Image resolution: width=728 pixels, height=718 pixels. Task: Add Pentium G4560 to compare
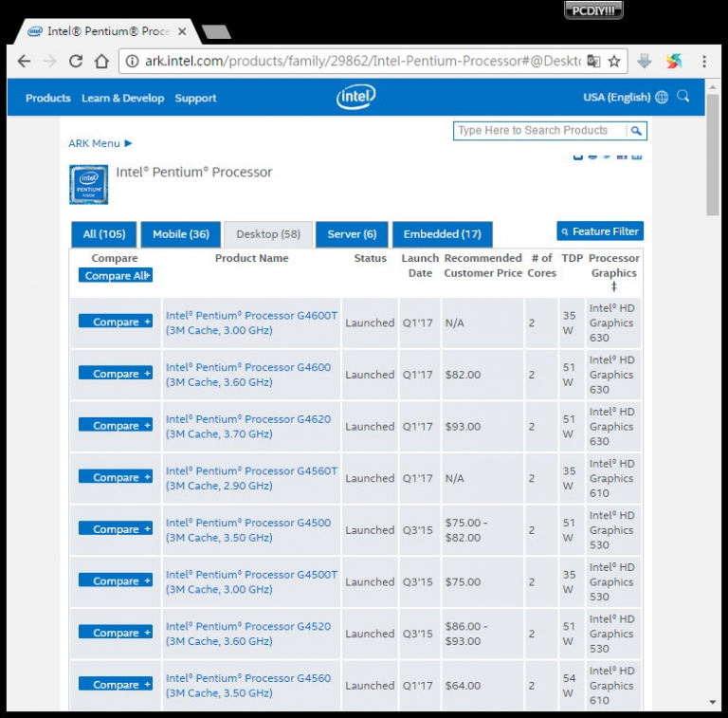point(116,684)
